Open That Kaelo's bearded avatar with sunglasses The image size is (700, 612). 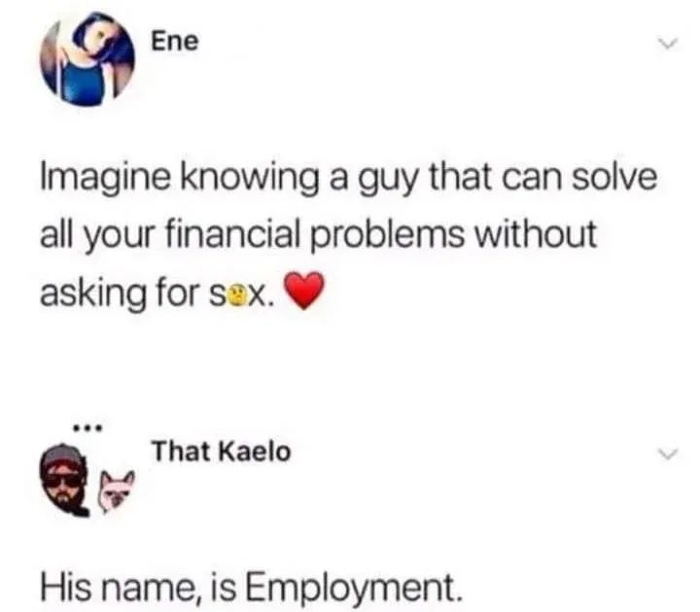point(64,480)
